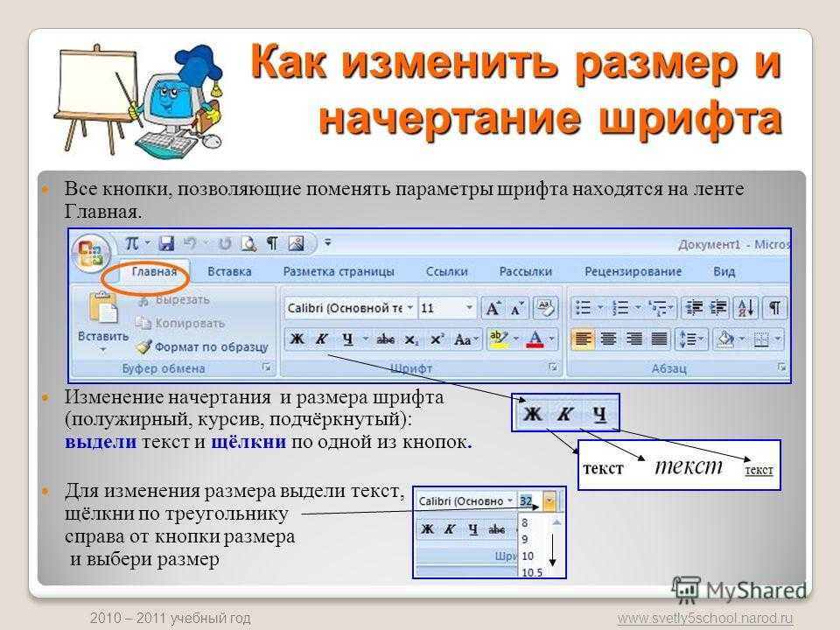Screen dimensions: 840x630
Task: Toggle Bold Ж in the main ribbon
Action: (297, 339)
